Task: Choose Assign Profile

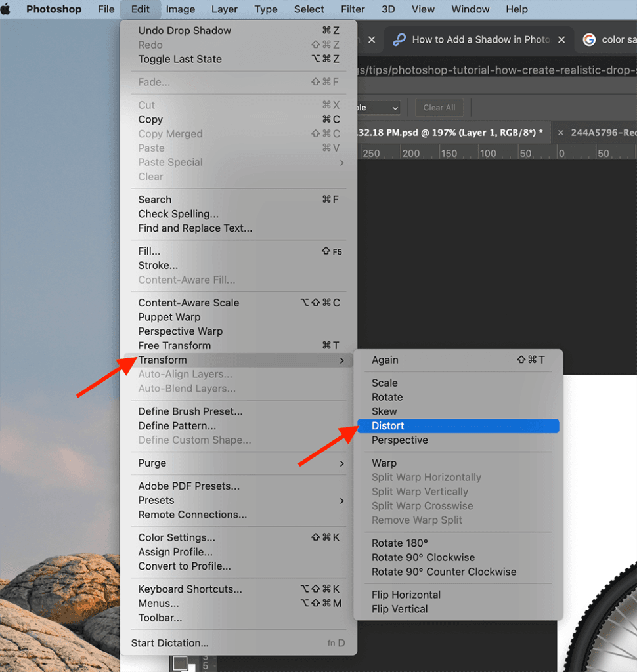Action: [238, 552]
